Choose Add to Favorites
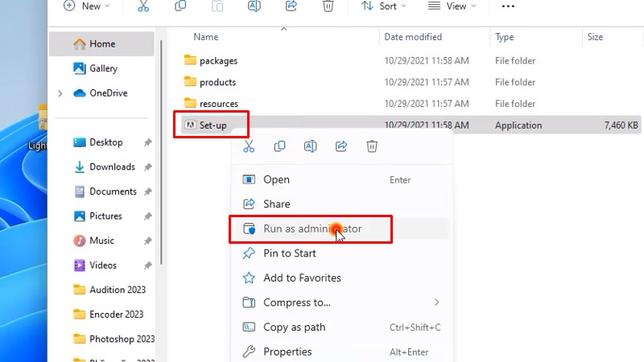The width and height of the screenshot is (644, 362). [341, 278]
